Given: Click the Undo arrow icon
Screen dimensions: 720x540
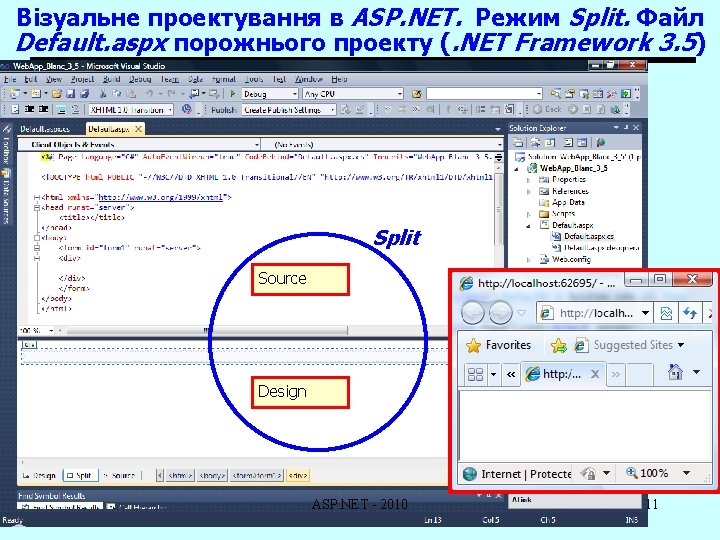Looking at the screenshot, I should click(x=149, y=94).
